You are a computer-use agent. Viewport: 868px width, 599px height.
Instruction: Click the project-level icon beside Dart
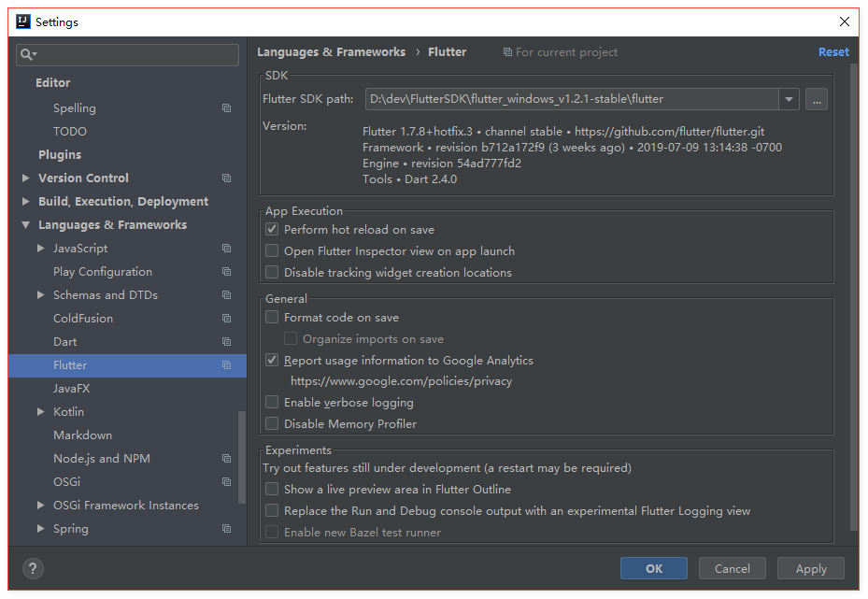click(226, 342)
